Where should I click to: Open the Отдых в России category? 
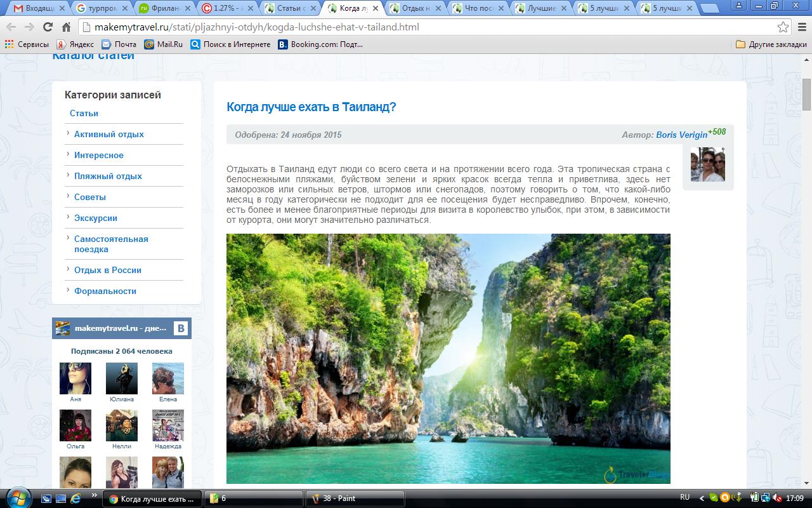(107, 270)
